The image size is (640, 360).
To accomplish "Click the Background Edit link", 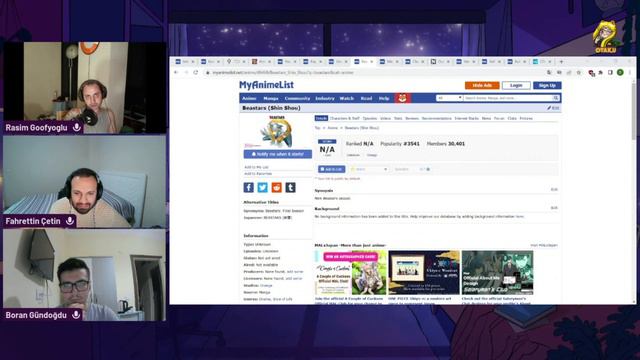I will [x=554, y=208].
